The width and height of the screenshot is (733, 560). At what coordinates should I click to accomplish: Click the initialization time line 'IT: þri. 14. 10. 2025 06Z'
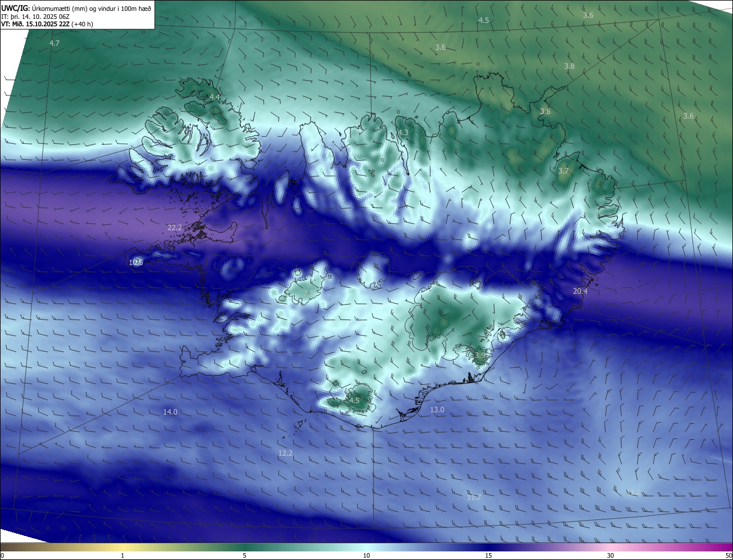tap(35, 17)
